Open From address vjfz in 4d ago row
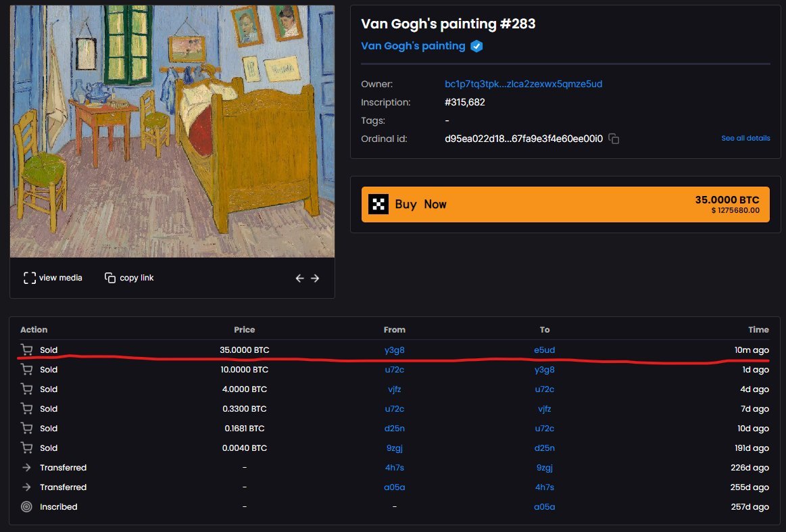Screen dimensions: 786x532 [395, 389]
